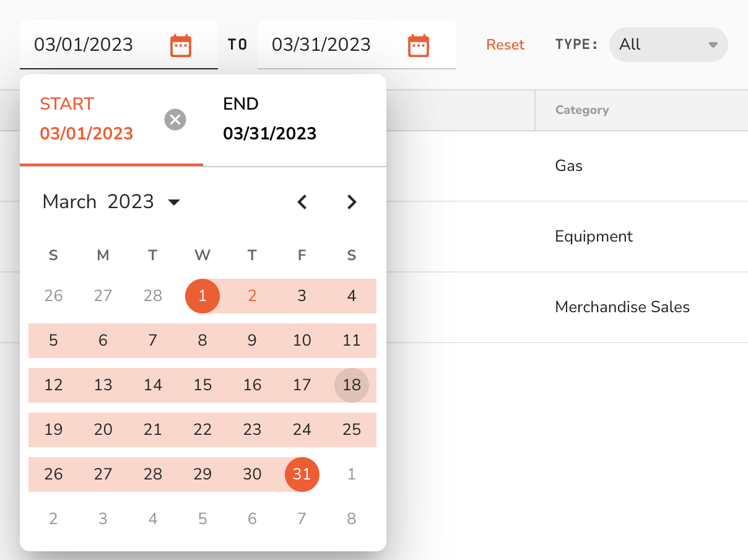Advance to the next month
Screen dimensions: 748x560
(352, 202)
